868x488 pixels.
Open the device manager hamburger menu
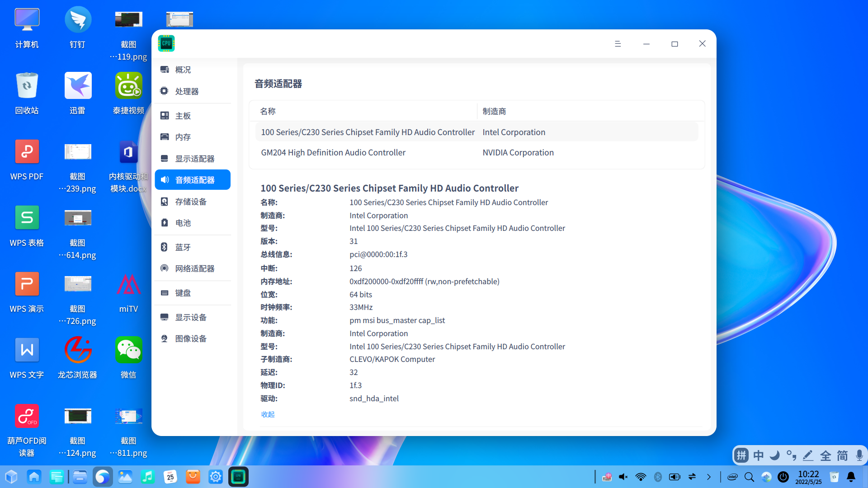(x=618, y=44)
